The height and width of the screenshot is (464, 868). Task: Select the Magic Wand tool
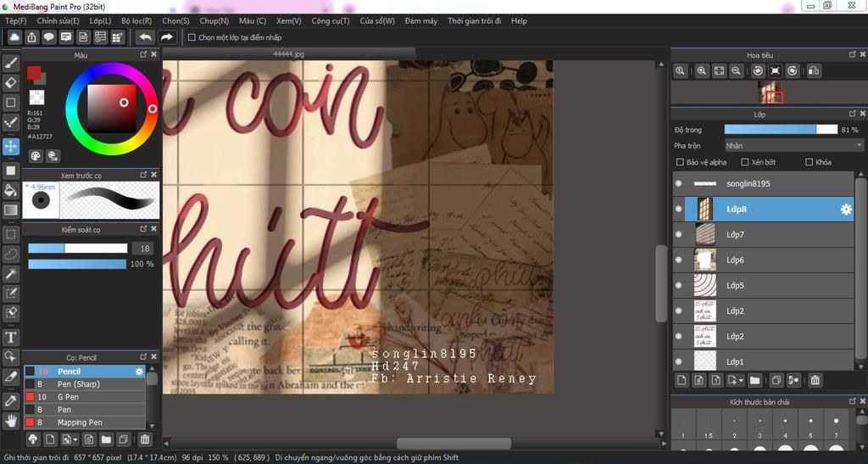[x=10, y=273]
